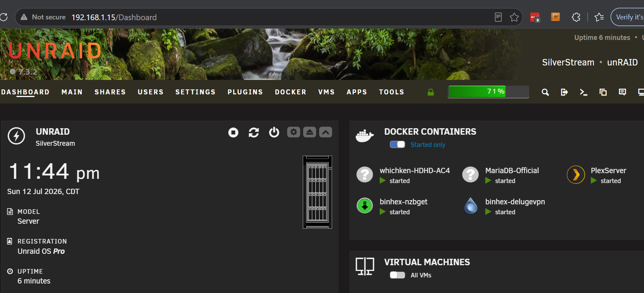
Task: Open the feedback message icon in nav bar
Action: (622, 92)
